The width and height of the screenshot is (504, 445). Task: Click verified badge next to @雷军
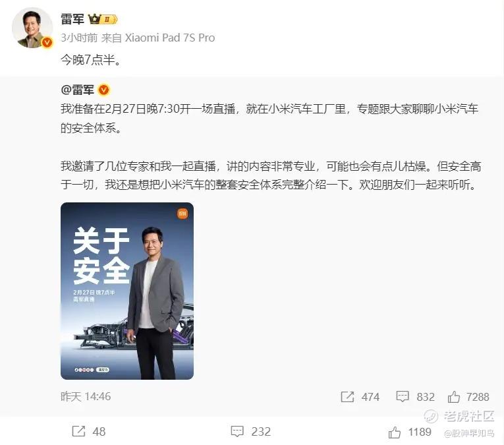[104, 90]
